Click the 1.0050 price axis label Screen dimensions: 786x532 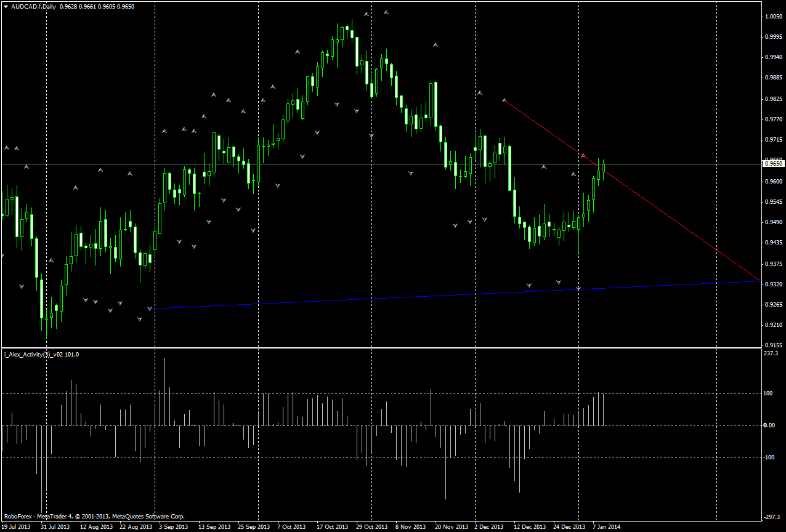[x=773, y=17]
